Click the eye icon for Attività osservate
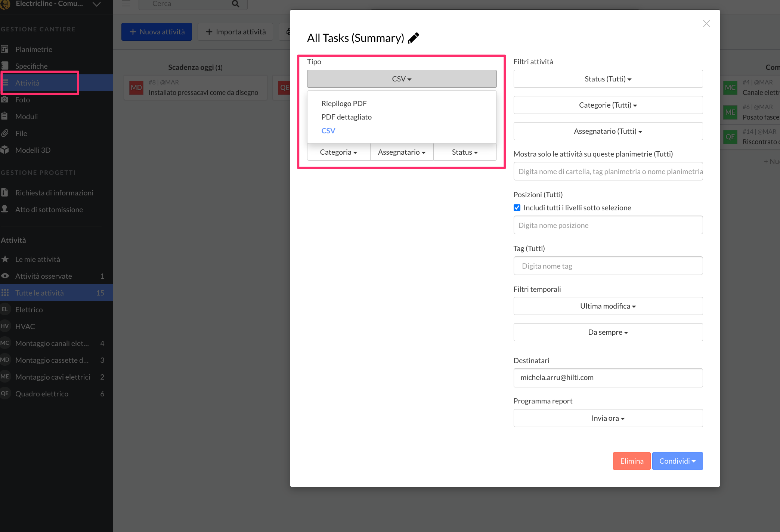 5,276
